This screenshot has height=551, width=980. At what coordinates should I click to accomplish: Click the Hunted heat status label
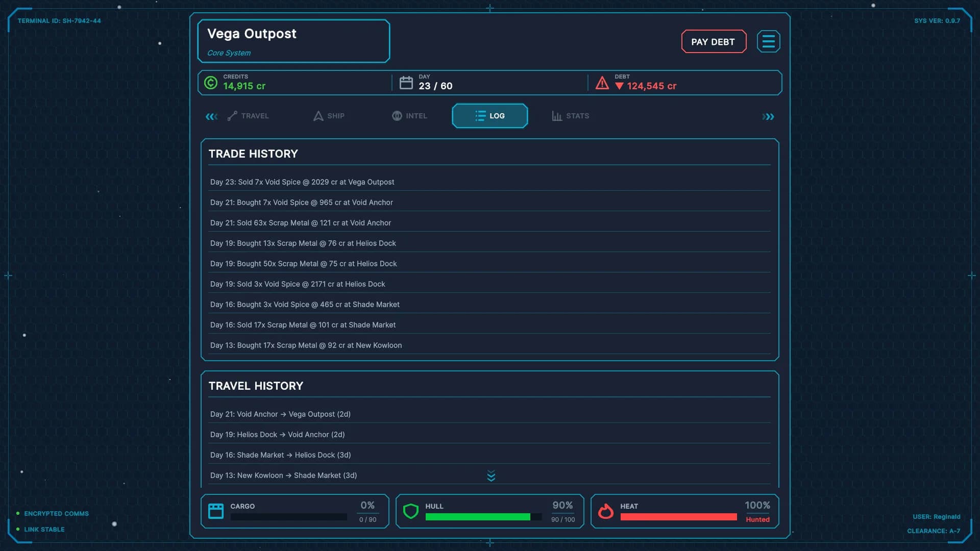click(757, 519)
